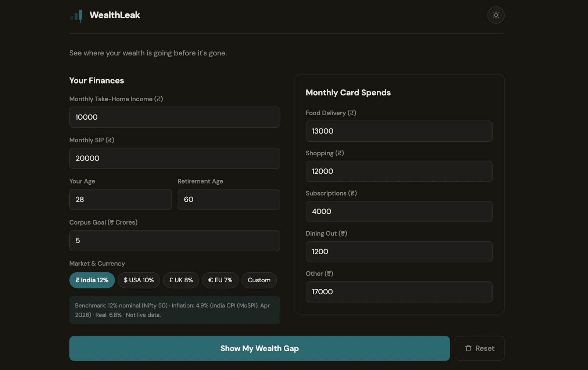The image size is (588, 370).
Task: Click the Benchmark 12% nominal info note
Action: pyautogui.click(x=175, y=310)
